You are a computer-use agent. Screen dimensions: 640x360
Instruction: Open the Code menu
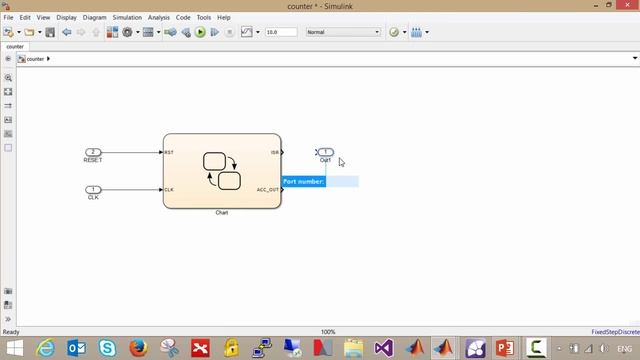click(183, 18)
